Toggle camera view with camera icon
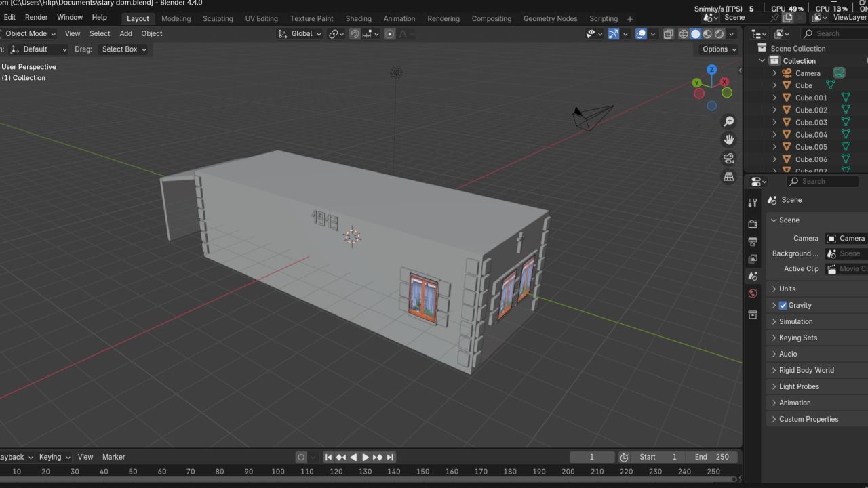The width and height of the screenshot is (868, 488). pyautogui.click(x=729, y=158)
